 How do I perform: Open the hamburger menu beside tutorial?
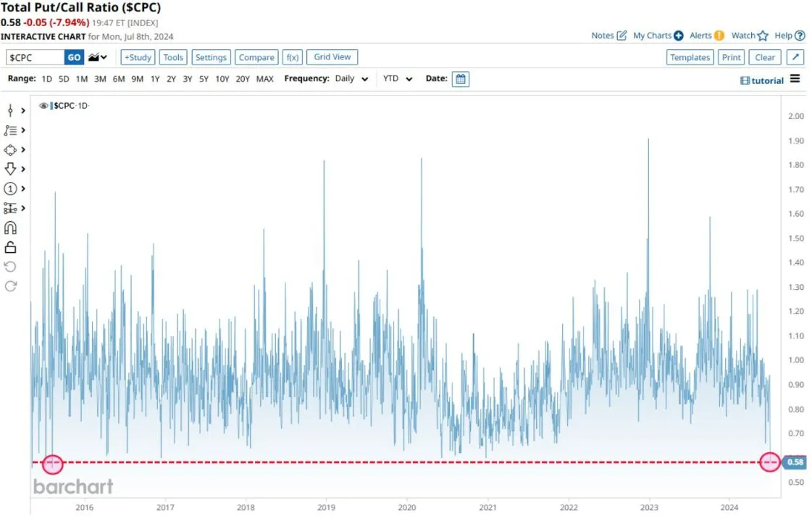[795, 79]
